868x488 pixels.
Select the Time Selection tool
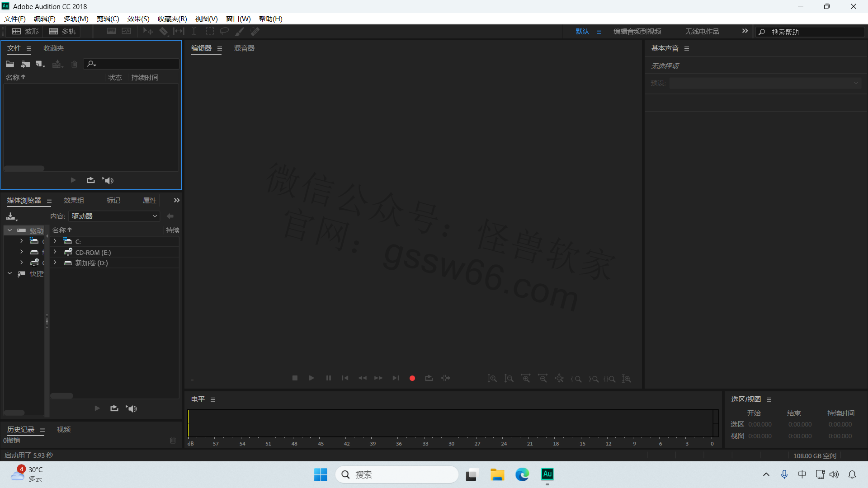pos(194,31)
